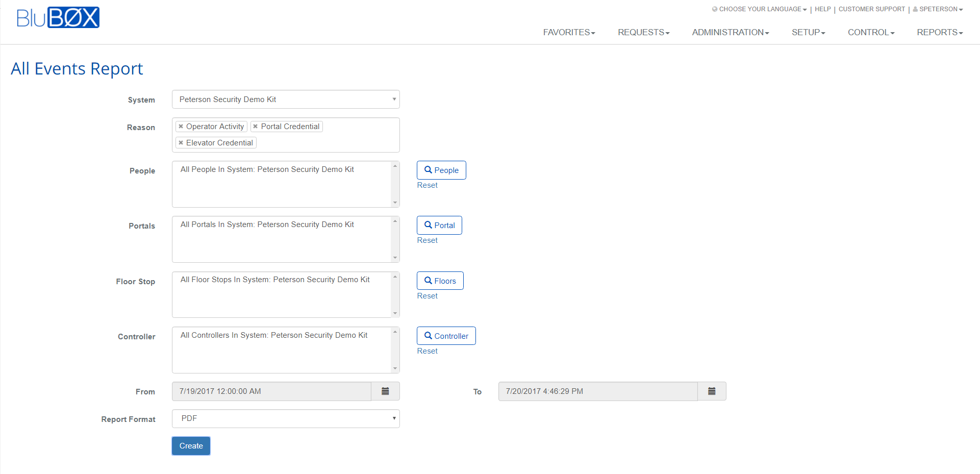
Task: Click the BluBOX logo
Action: click(x=58, y=18)
